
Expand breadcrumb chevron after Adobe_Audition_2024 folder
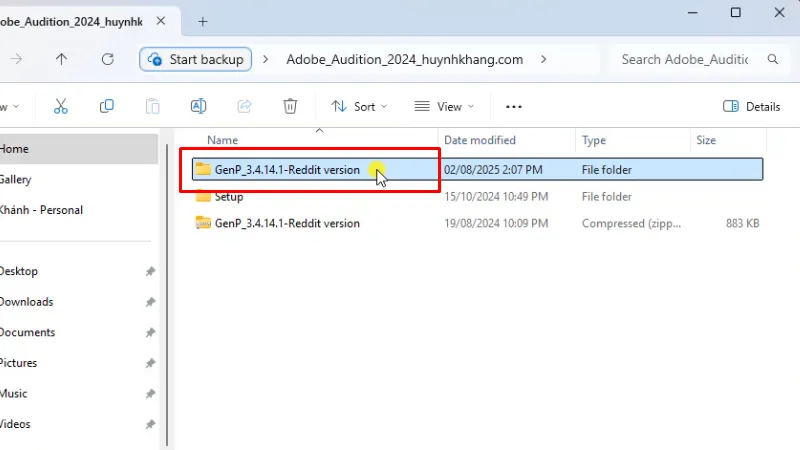[x=543, y=59]
